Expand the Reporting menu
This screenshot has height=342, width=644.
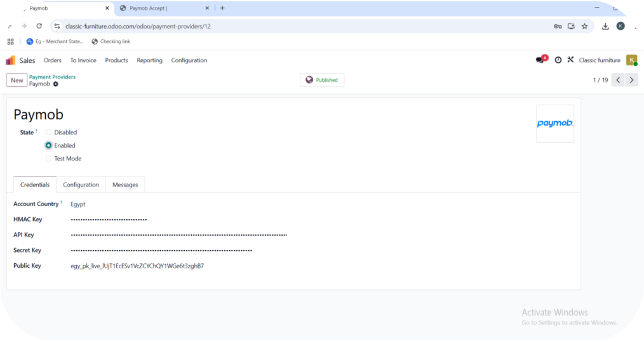pyautogui.click(x=149, y=60)
